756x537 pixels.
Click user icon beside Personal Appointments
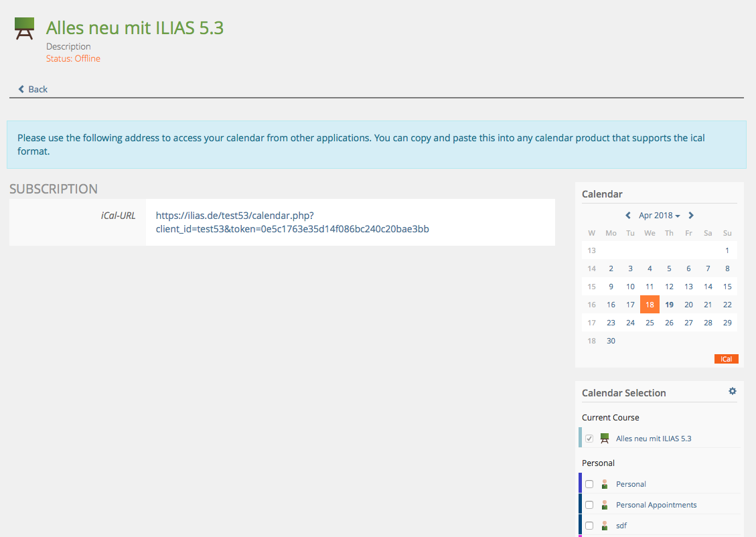tap(605, 505)
